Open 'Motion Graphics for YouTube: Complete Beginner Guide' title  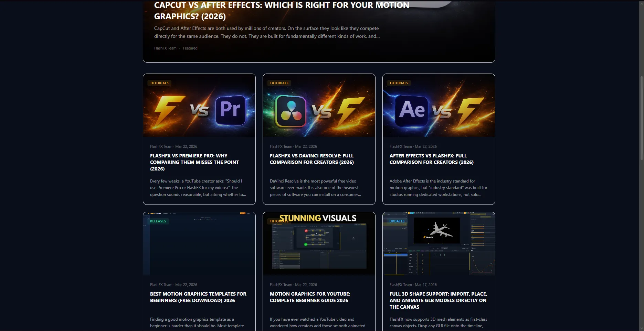(x=310, y=297)
